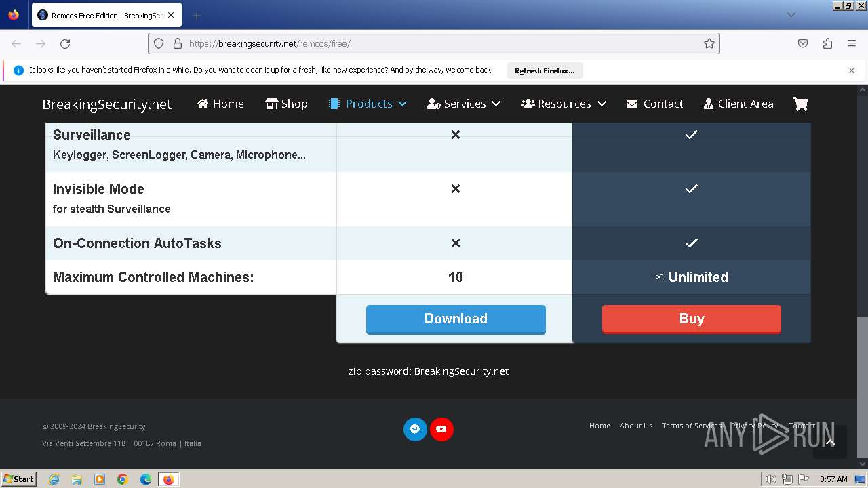
Task: Open the Firefox application menu
Action: coord(852,43)
